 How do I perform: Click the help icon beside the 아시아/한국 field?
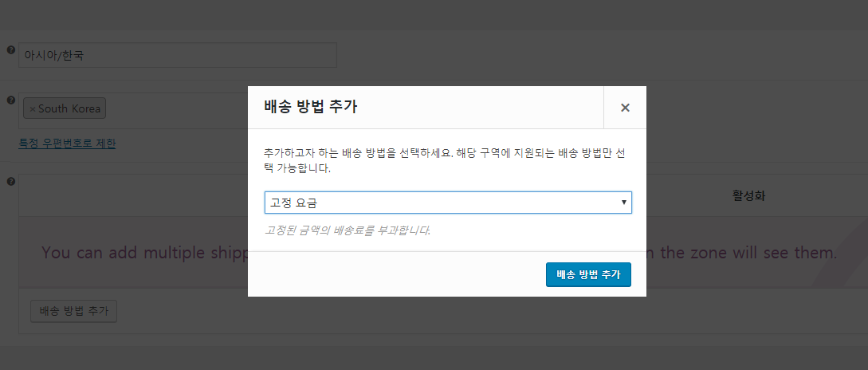10,50
